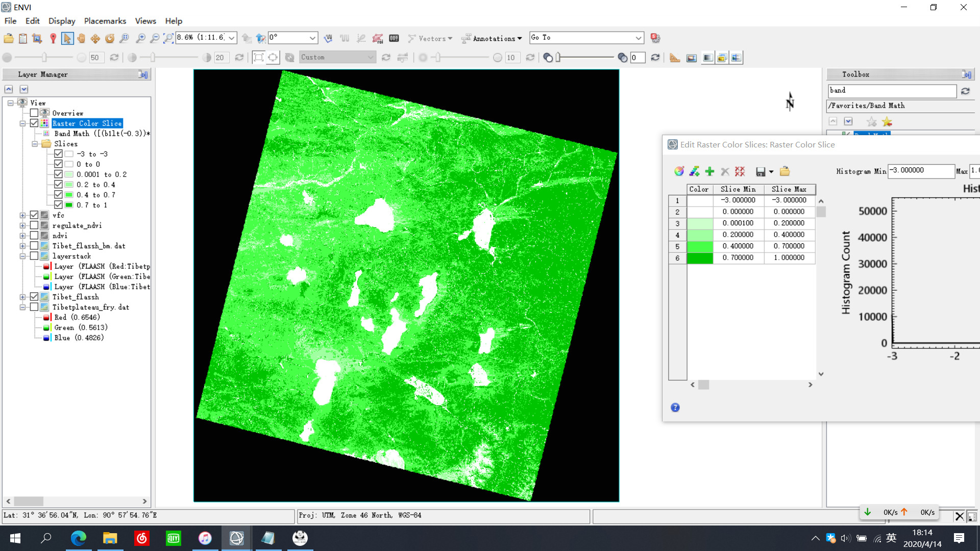
Task: Click the Clear All Color Slices icon
Action: coord(740,171)
